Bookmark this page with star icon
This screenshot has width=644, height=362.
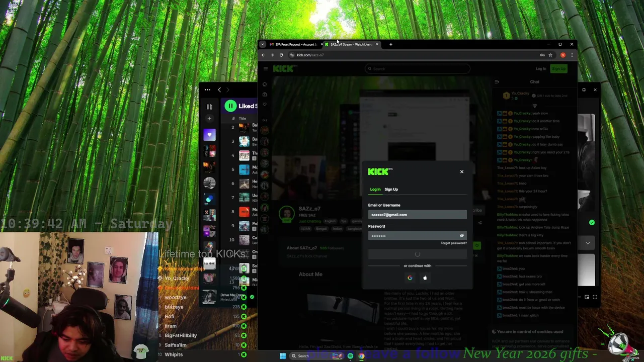point(550,55)
